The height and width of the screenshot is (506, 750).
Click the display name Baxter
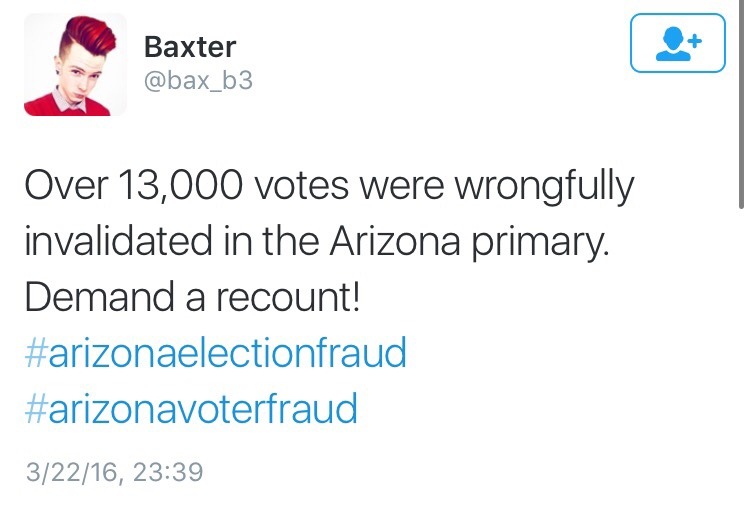pos(191,46)
